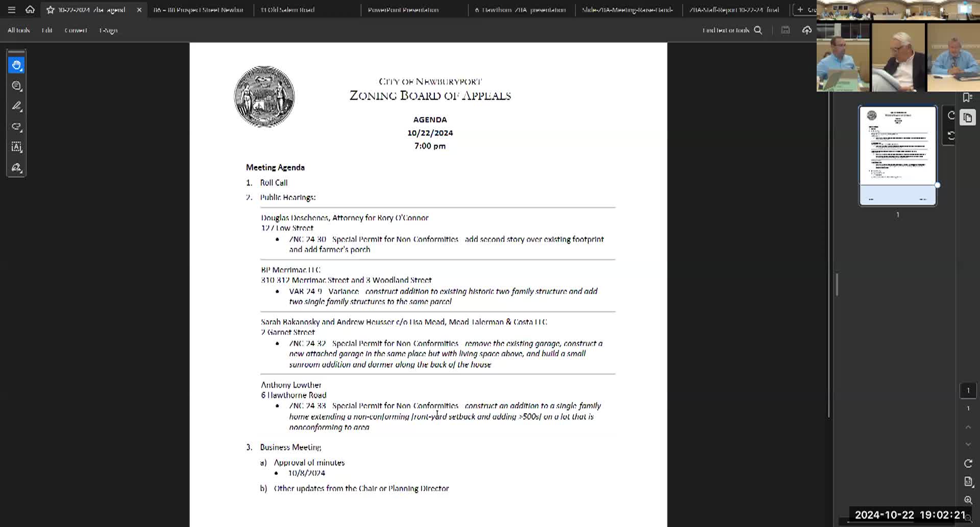Click the plus Create button
The height and width of the screenshot is (527, 980).
[x=804, y=10]
